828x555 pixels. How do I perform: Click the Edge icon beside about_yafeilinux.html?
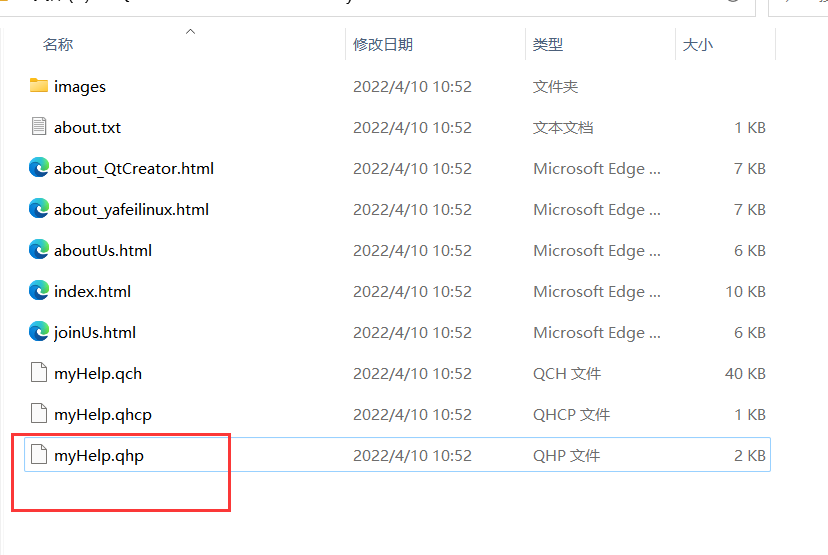click(39, 209)
